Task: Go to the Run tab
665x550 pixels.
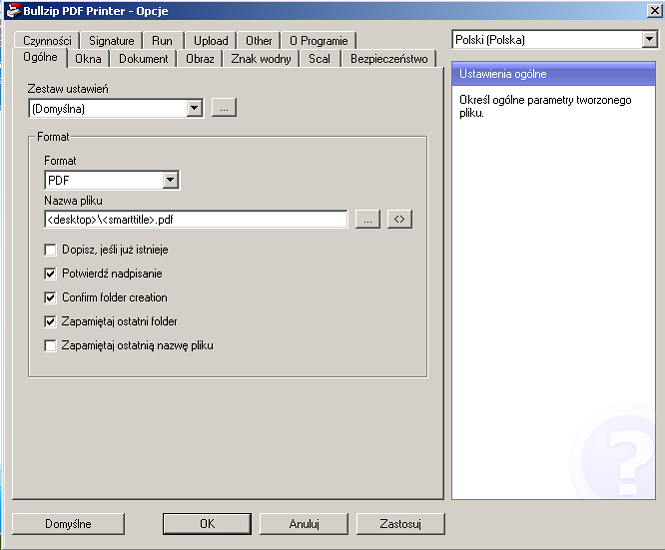Action: point(162,41)
